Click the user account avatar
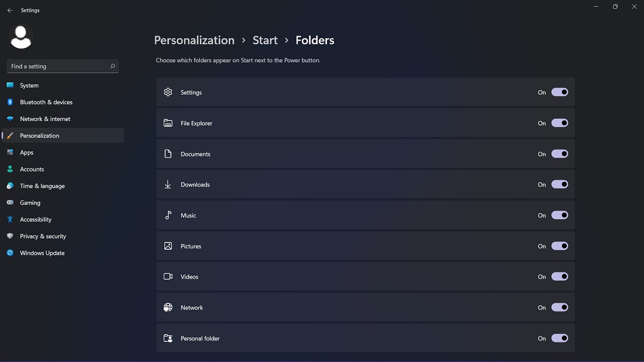 click(x=21, y=36)
